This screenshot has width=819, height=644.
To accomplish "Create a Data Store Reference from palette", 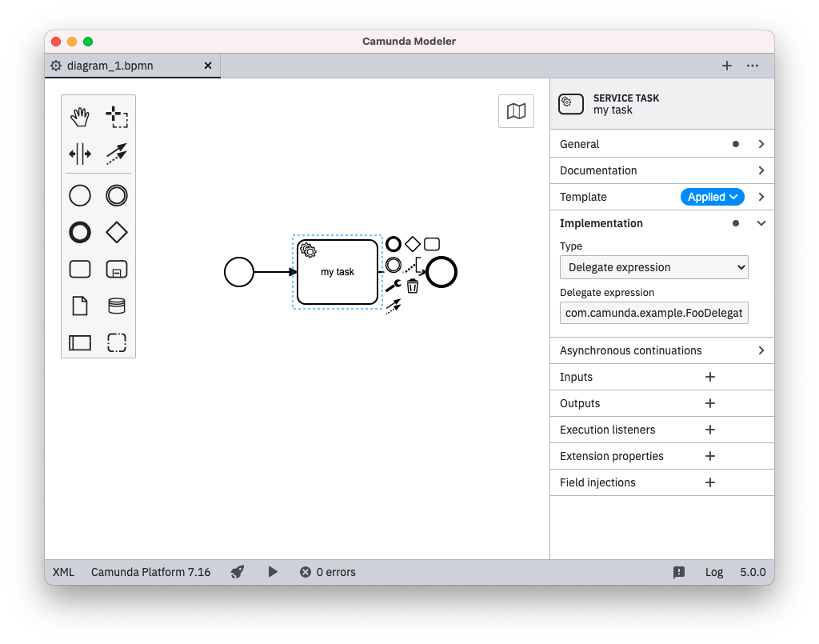I will [x=117, y=306].
